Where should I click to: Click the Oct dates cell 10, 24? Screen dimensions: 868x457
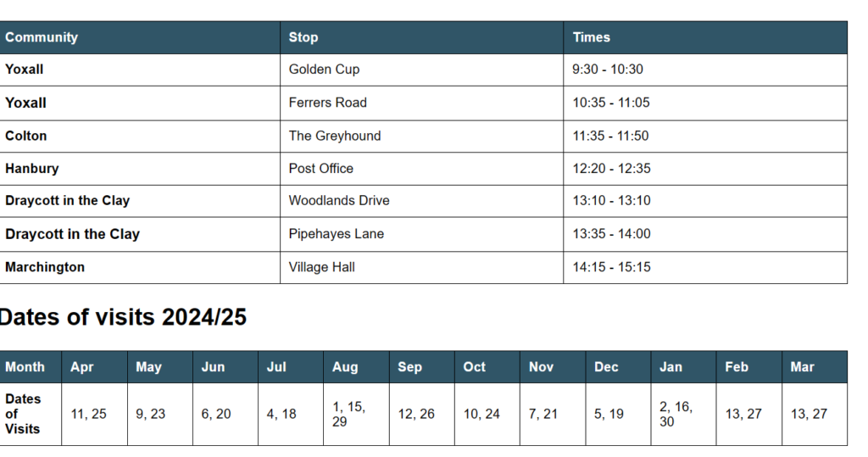click(487, 415)
